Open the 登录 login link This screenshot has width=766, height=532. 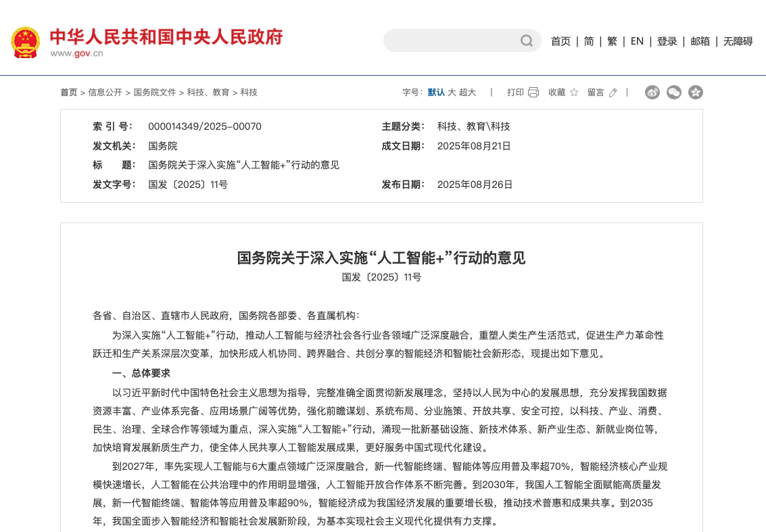667,41
